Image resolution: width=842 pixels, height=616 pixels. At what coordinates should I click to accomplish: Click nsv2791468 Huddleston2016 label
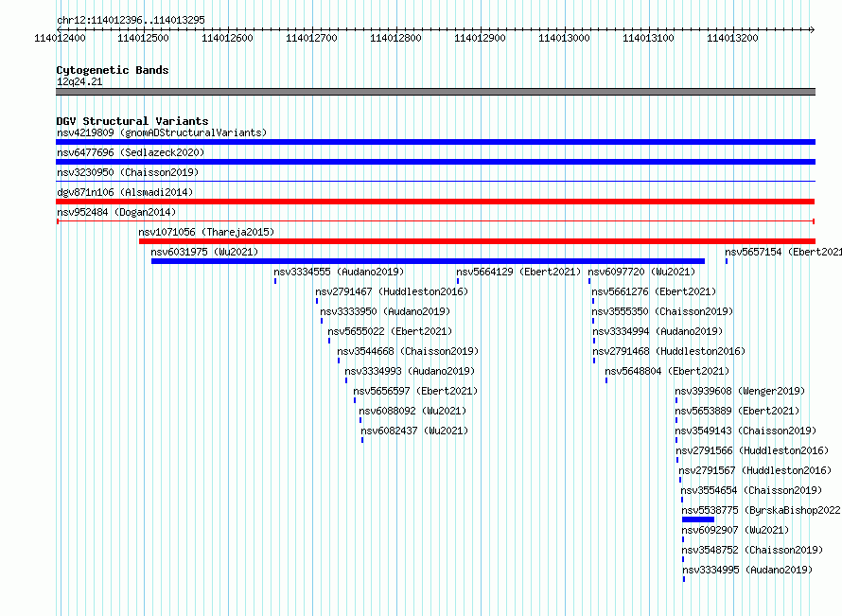coord(669,351)
